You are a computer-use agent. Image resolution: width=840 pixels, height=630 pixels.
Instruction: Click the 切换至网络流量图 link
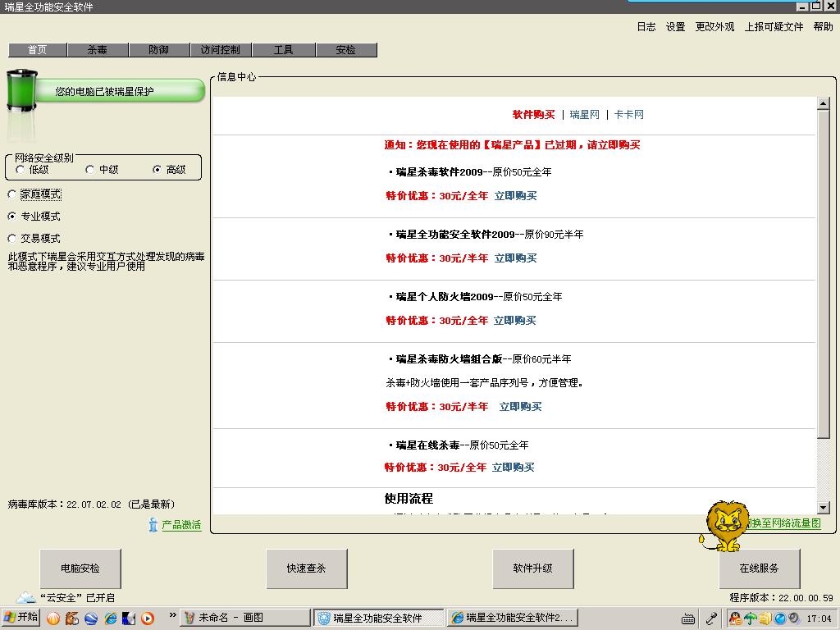pos(783,523)
